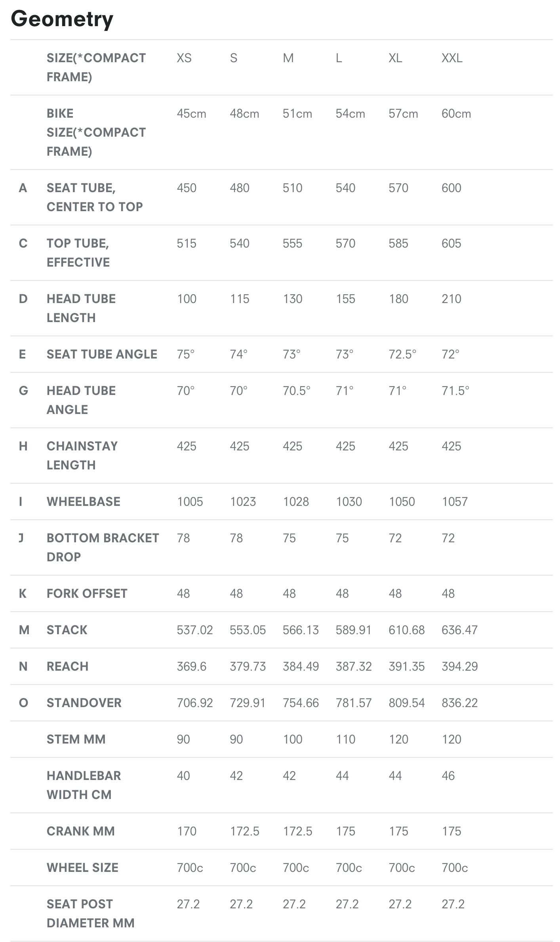Select the XS size column header
Screen dimensions: 560x942
(184, 58)
